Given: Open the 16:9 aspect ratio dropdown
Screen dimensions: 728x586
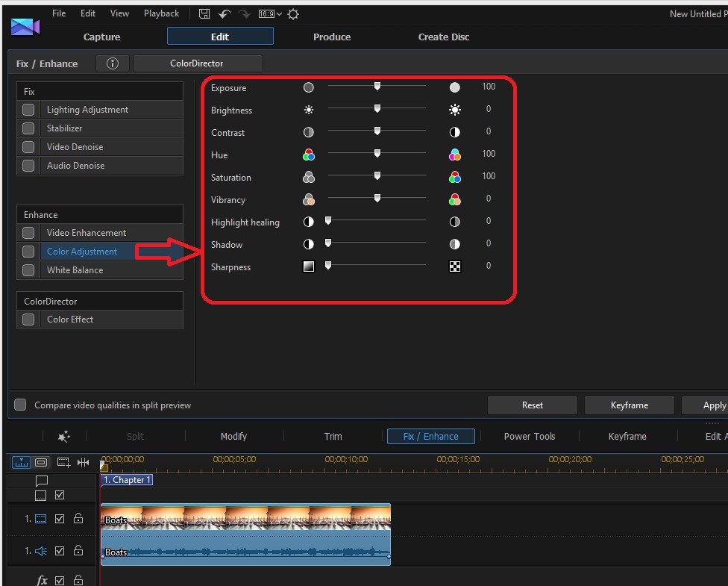Looking at the screenshot, I should (x=269, y=14).
